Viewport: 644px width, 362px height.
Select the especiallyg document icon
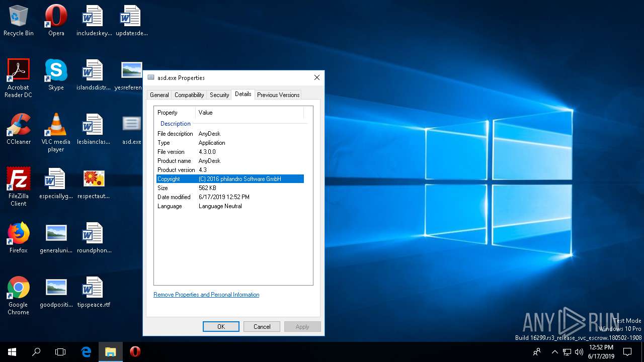[x=56, y=184]
